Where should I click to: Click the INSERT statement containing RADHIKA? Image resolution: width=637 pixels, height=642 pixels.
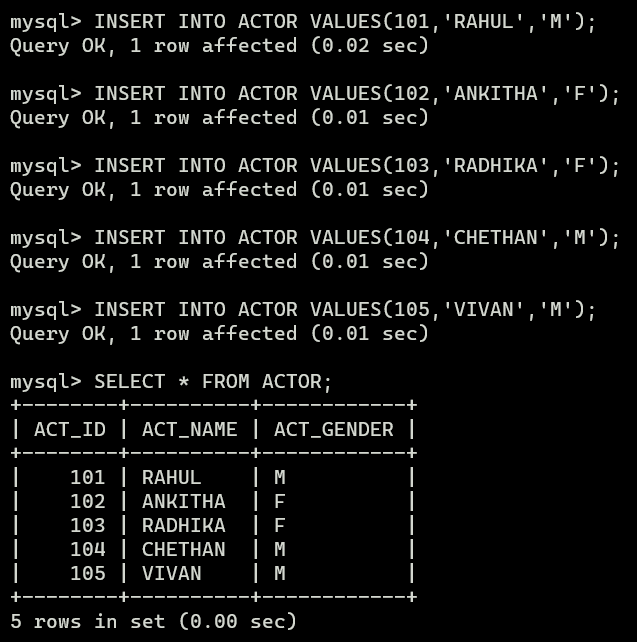coord(357,166)
